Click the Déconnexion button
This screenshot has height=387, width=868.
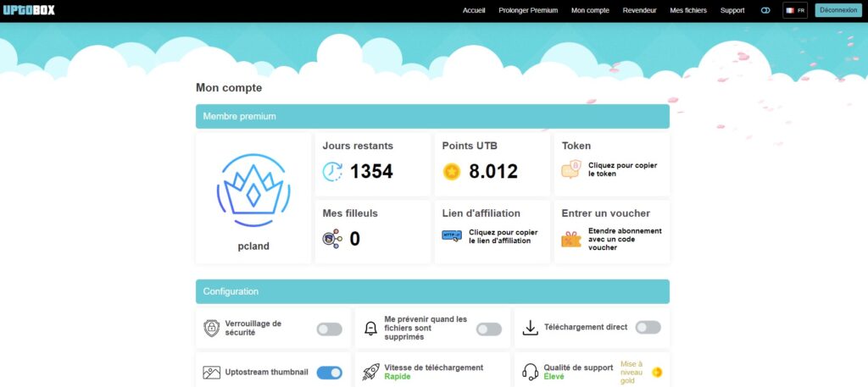click(x=836, y=10)
